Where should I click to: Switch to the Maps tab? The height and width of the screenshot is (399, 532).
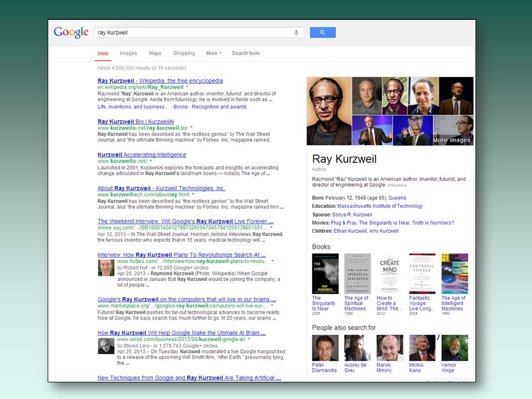[155, 53]
